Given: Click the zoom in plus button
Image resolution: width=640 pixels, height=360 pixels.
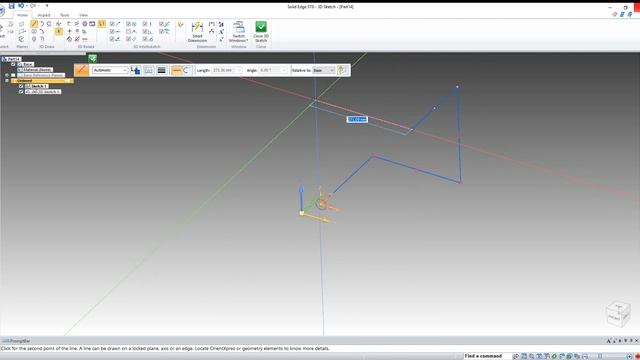Looking at the screenshot, I should 629,356.
